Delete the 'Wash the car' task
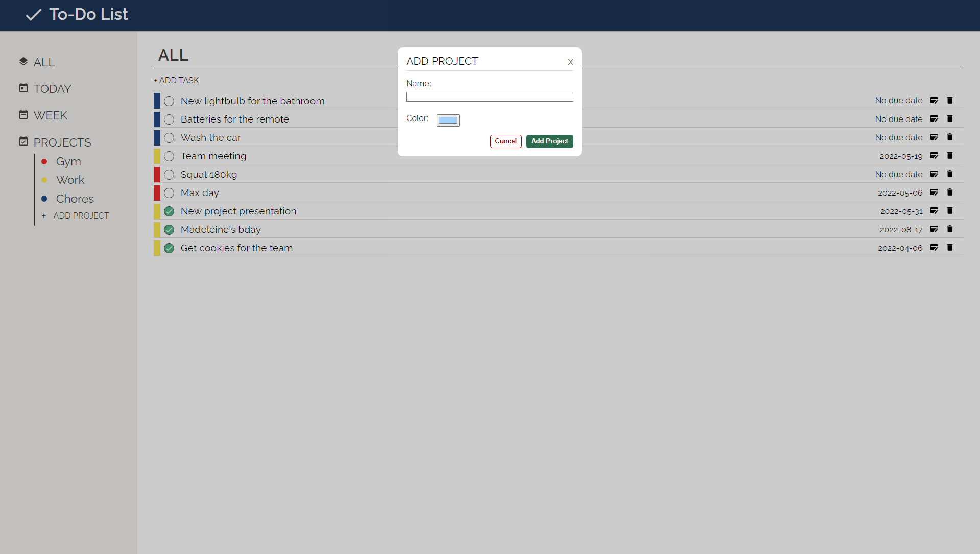 tap(950, 137)
